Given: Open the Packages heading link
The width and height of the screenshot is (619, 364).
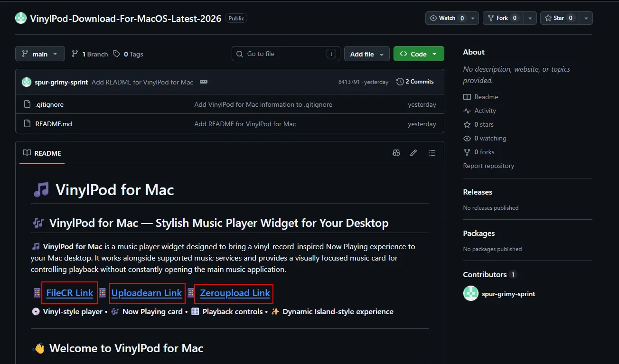Looking at the screenshot, I should click(479, 233).
